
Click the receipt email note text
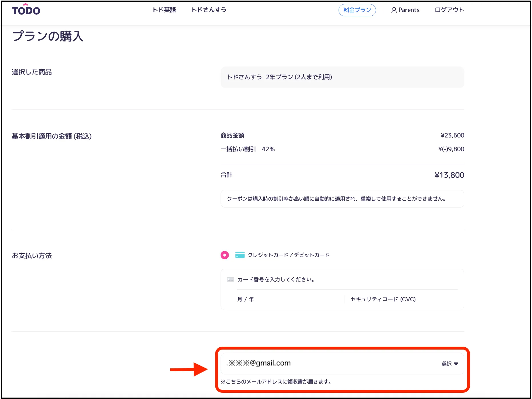(276, 382)
